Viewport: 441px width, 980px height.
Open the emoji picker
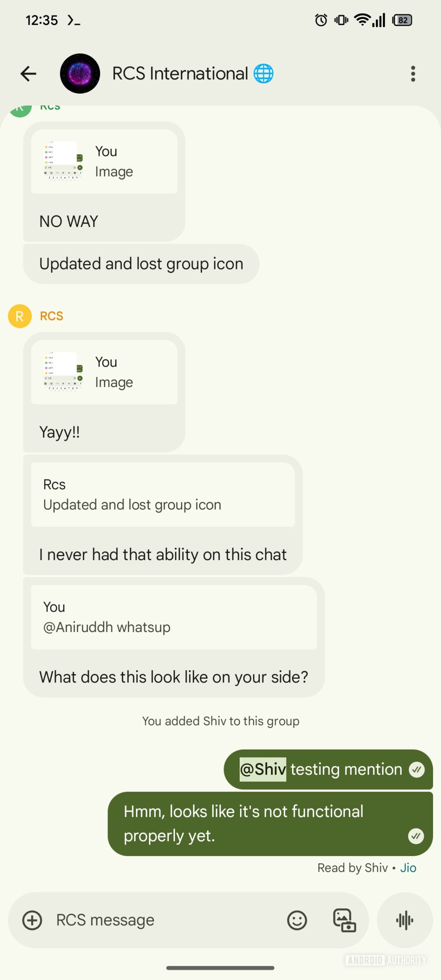297,920
